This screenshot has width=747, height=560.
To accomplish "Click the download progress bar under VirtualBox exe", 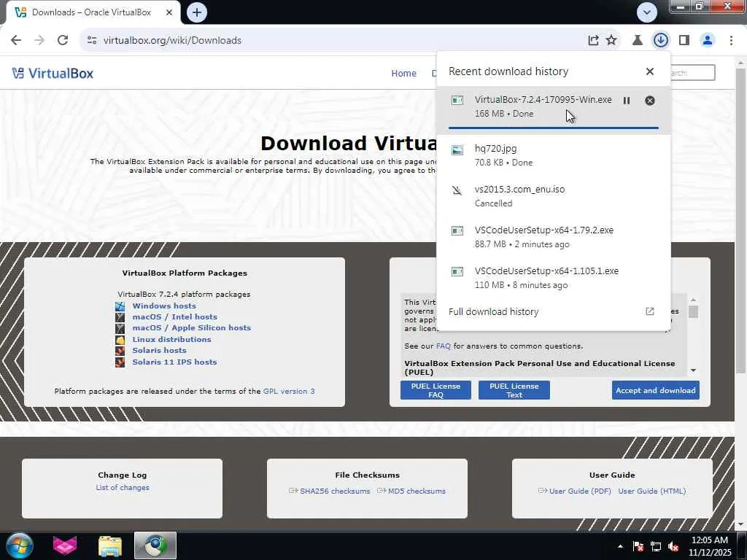I will click(554, 128).
